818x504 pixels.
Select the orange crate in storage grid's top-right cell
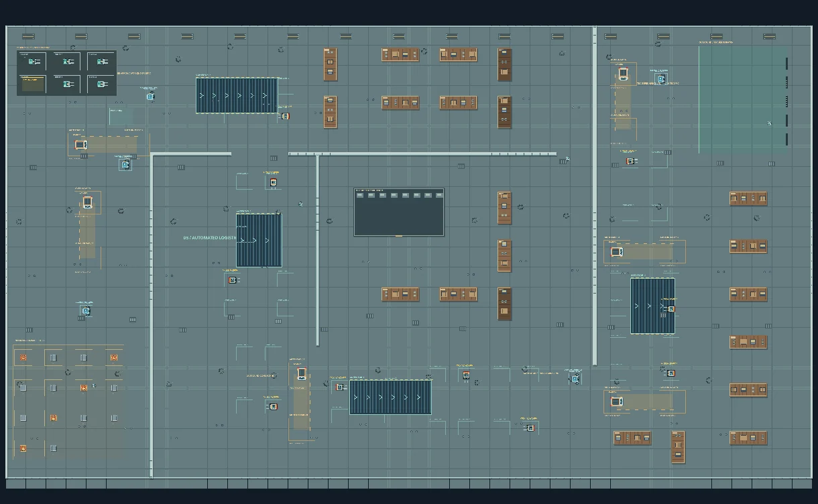pyautogui.click(x=113, y=358)
